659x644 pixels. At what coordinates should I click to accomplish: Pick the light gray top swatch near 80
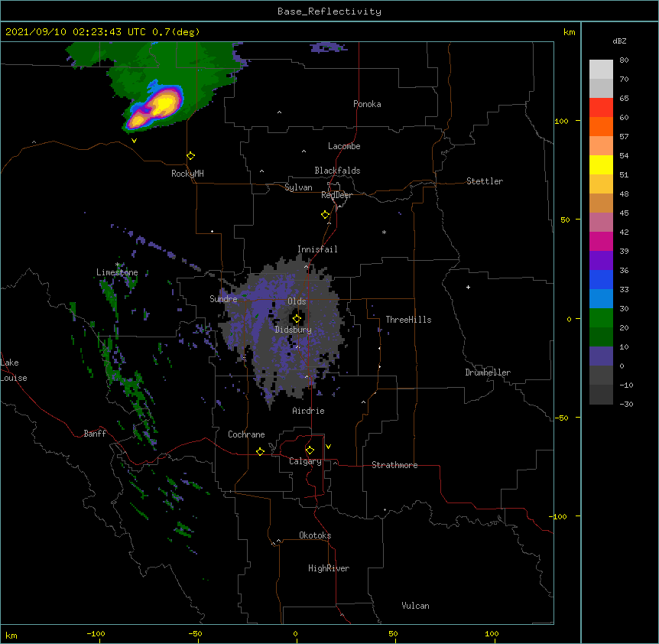601,69
